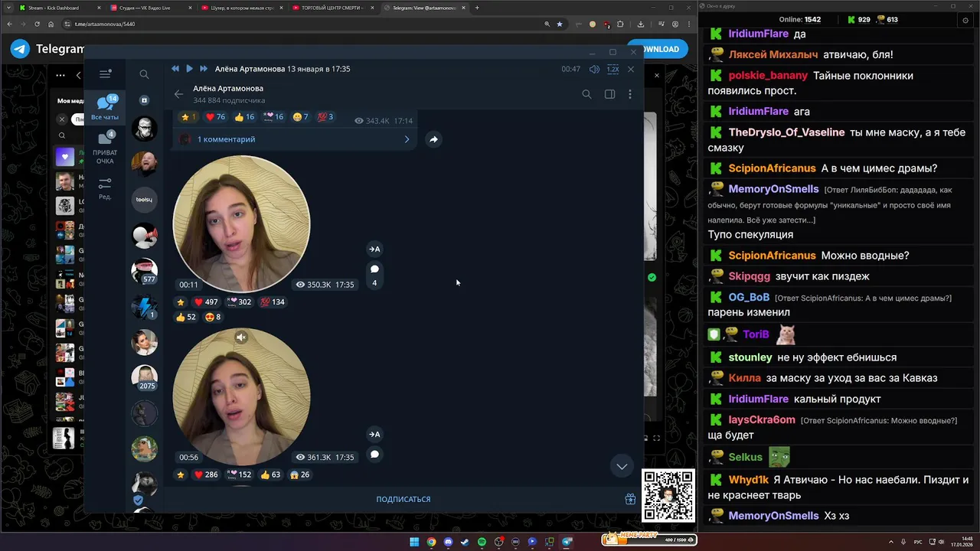Play the voice message in top bar
Image resolution: width=980 pixels, height=551 pixels.
(x=189, y=69)
